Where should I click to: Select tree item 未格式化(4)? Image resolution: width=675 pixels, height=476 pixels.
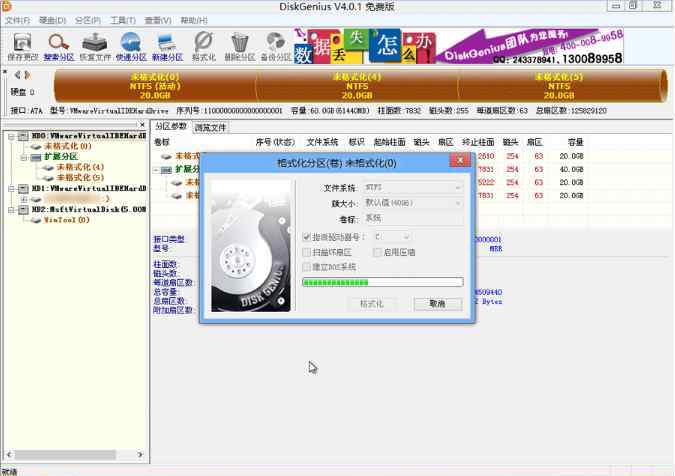[80, 167]
